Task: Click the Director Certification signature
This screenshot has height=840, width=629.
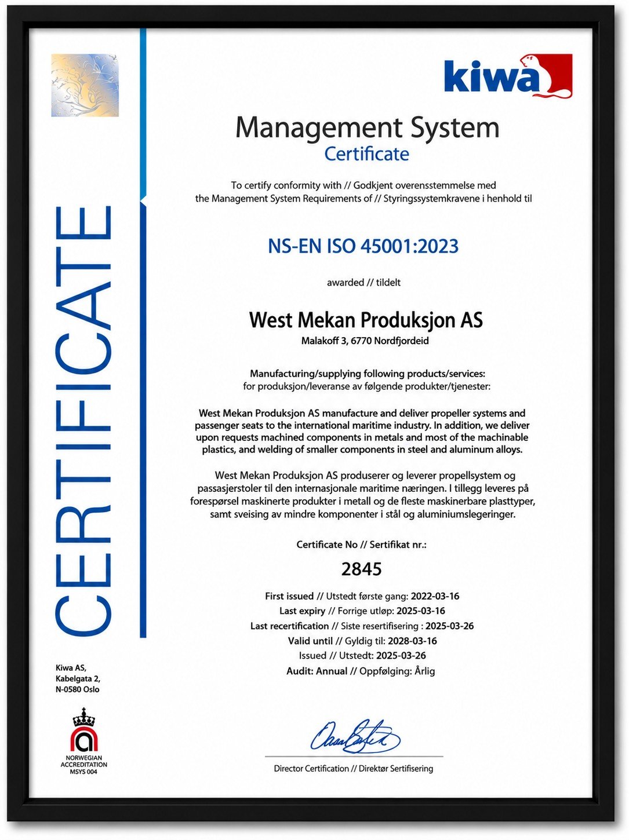Action: click(x=355, y=736)
